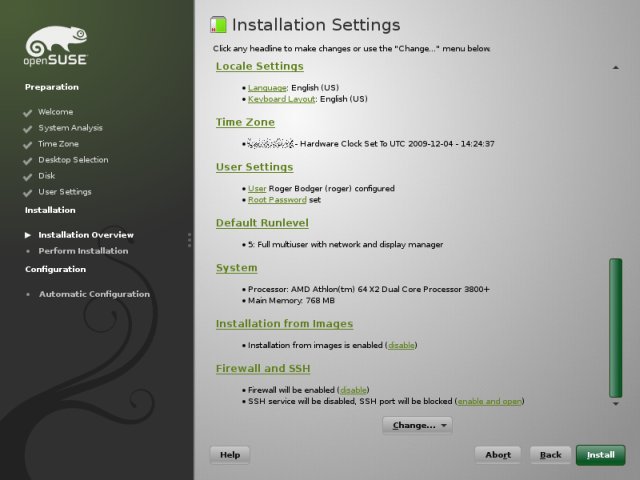Click the User link for Roger Bodger
This screenshot has width=640, height=480.
coord(257,189)
